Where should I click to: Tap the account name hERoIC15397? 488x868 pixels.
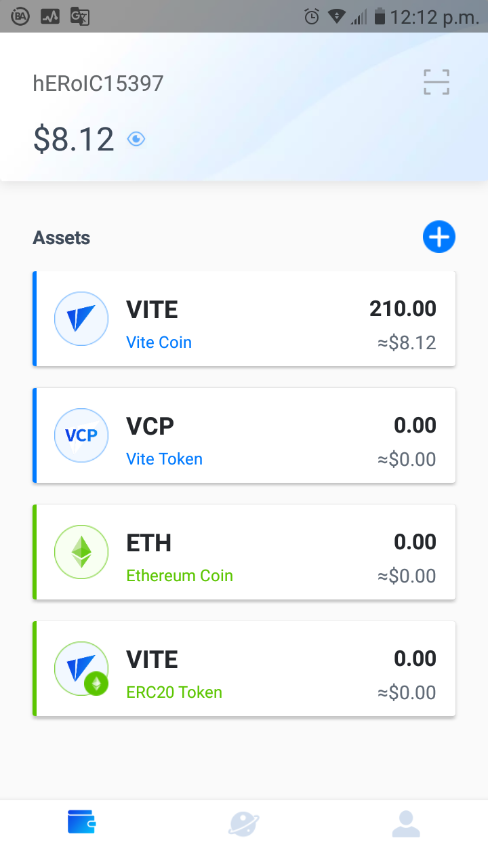tap(98, 83)
